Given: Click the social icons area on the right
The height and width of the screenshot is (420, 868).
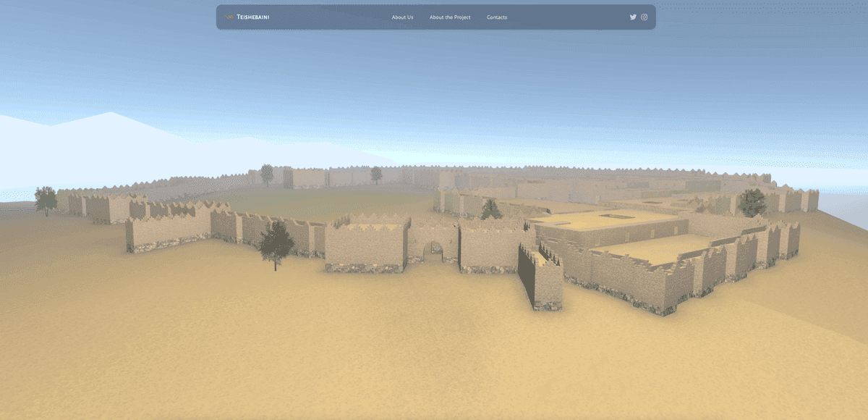Looking at the screenshot, I should (638, 16).
